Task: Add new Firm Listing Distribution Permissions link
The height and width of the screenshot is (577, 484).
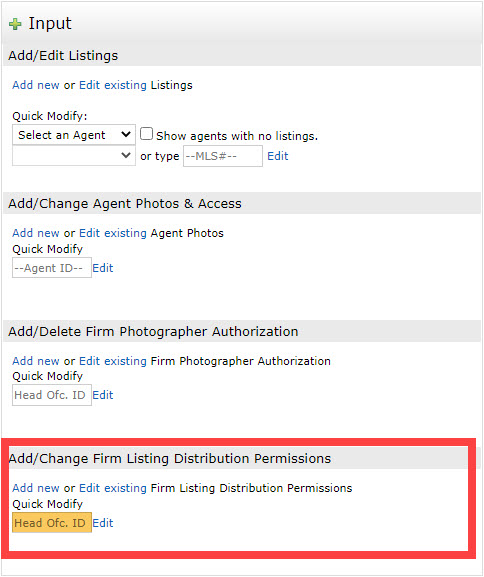Action: [36, 488]
